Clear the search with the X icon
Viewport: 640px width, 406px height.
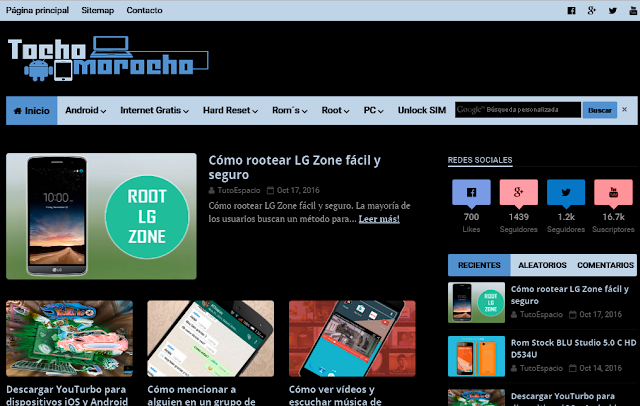[x=624, y=110]
